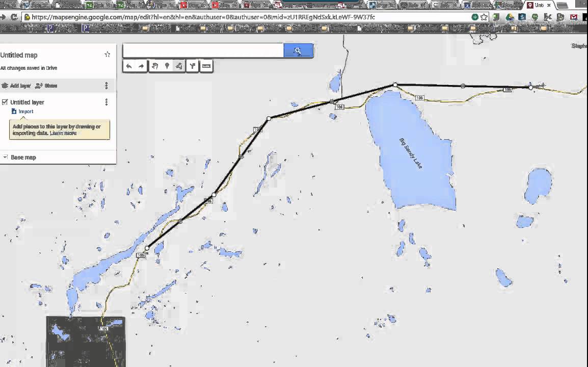Click the map search input field
This screenshot has height=367, width=588.
(203, 50)
